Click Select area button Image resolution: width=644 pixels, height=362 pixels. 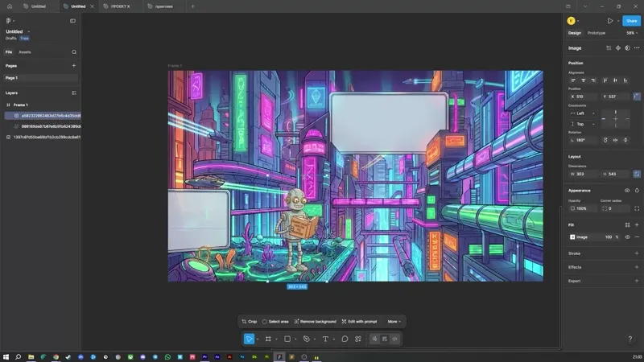[275, 321]
